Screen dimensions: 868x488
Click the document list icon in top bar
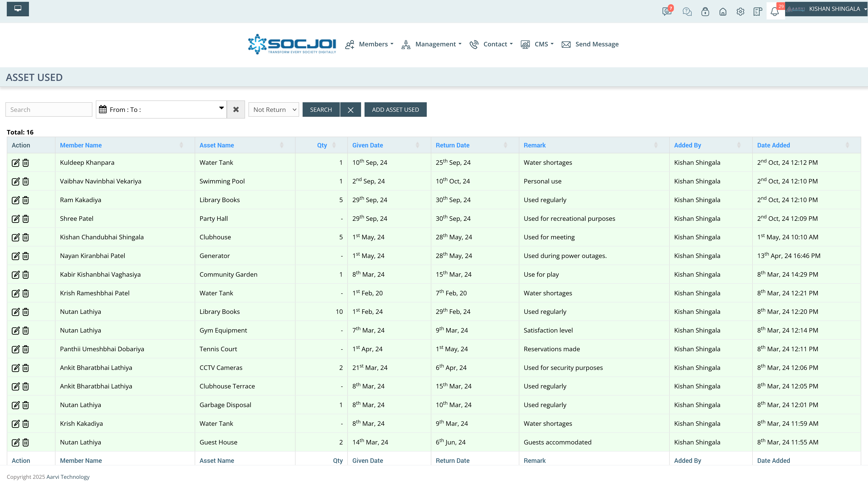(x=758, y=12)
